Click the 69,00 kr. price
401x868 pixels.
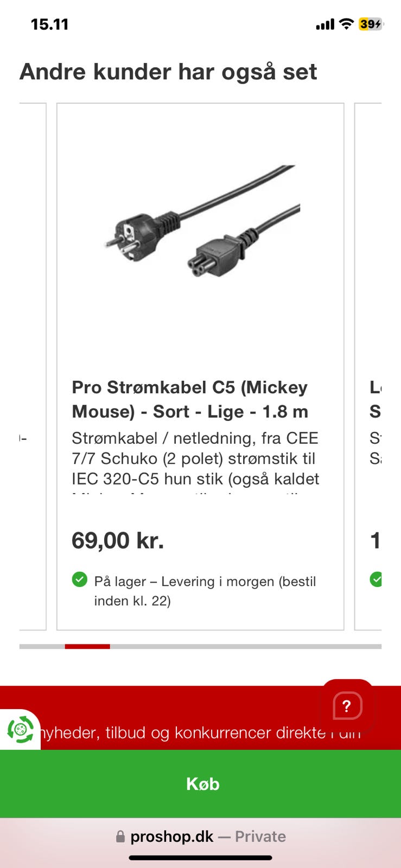tap(118, 540)
